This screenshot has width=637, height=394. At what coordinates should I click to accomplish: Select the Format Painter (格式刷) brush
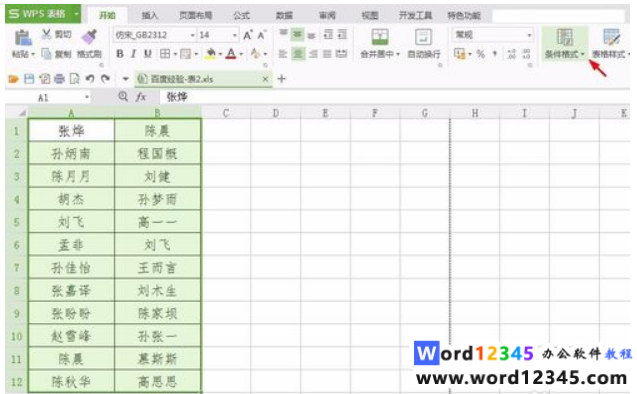click(89, 37)
